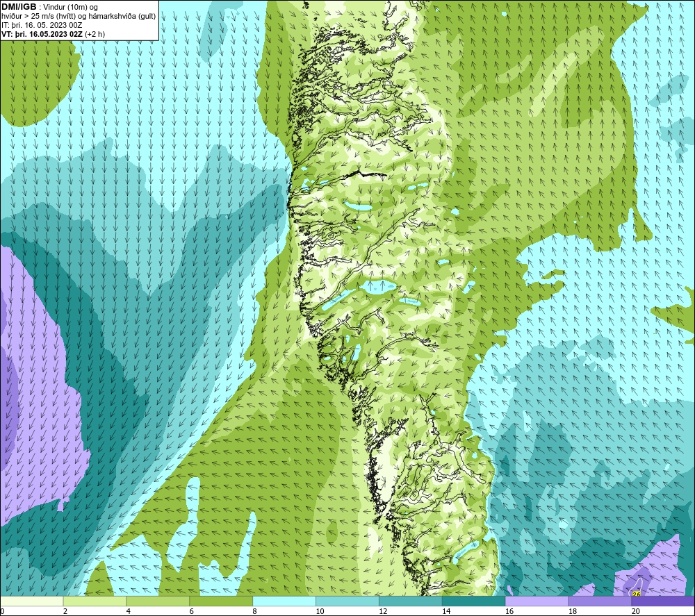Viewport: 695px width, 616px height.
Task: Click the 'VT: þri. 16.05.2023 02Z' valid time line
Action: [42, 34]
